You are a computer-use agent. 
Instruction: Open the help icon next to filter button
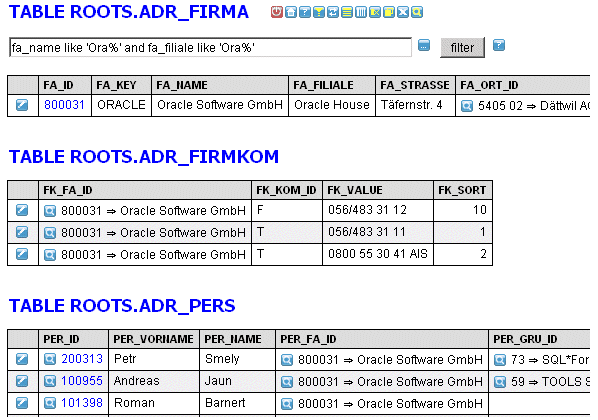pos(499,45)
